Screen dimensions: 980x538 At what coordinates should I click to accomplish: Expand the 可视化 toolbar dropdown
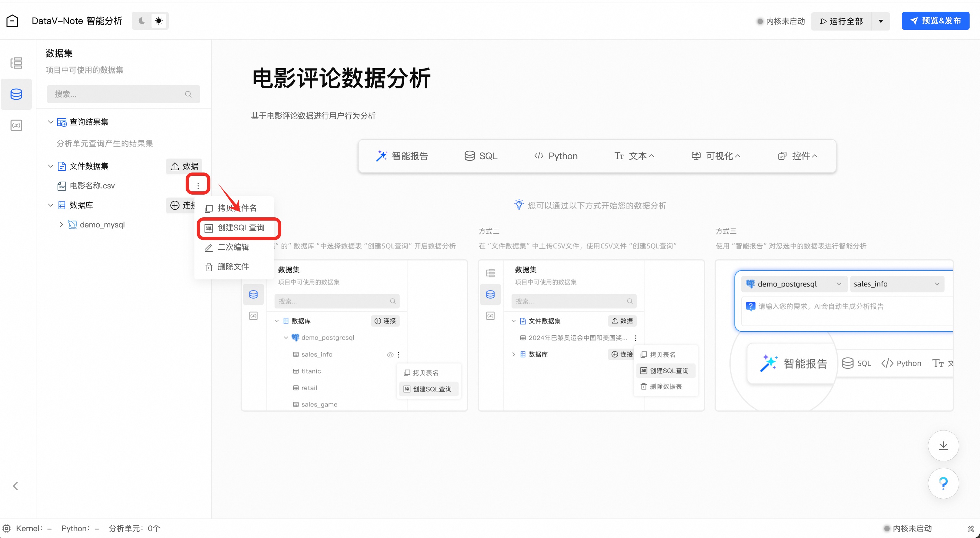coord(716,156)
